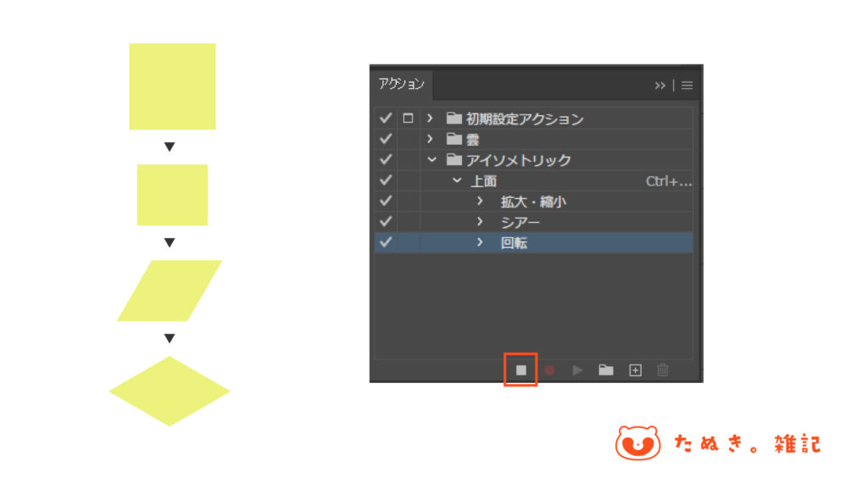Collapse the 上面 action
The image size is (868, 488).
point(457,180)
